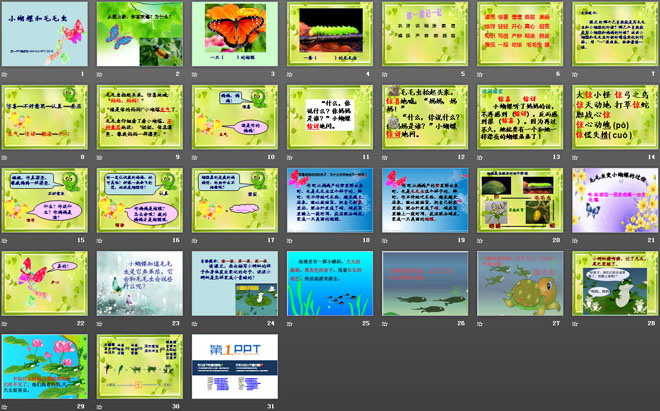Click the animation star icon under slide 9
The image size is (660, 411).
[99, 157]
